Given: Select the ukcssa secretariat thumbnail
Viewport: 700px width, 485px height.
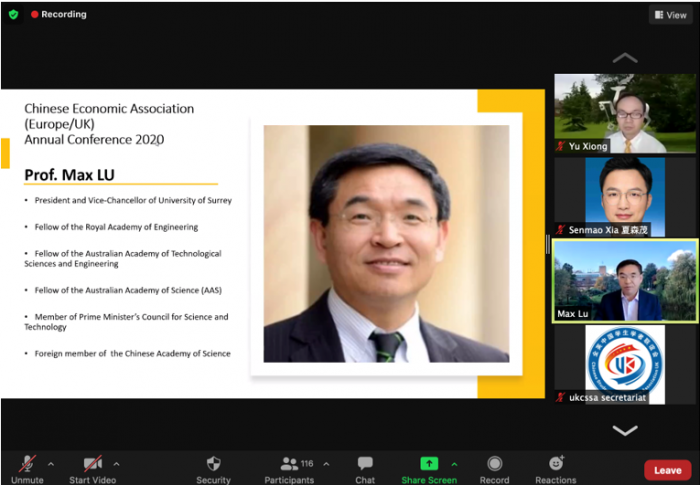Looking at the screenshot, I should [625, 364].
